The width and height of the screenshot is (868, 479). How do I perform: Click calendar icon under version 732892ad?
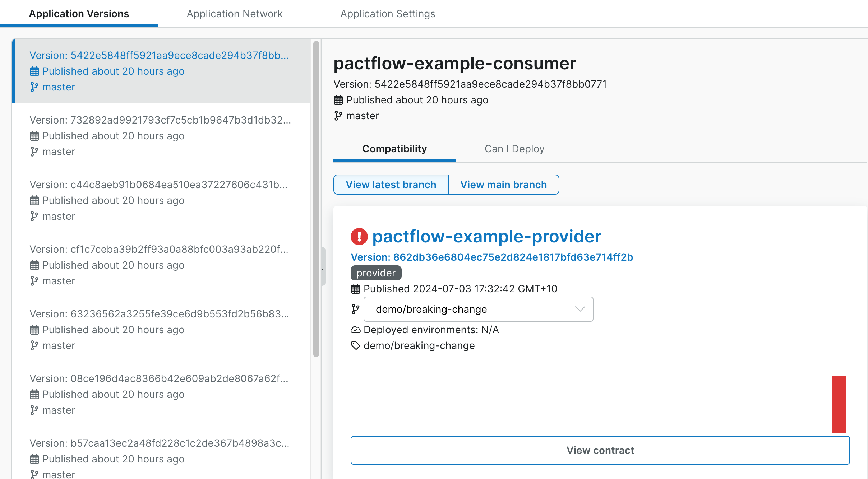34,136
